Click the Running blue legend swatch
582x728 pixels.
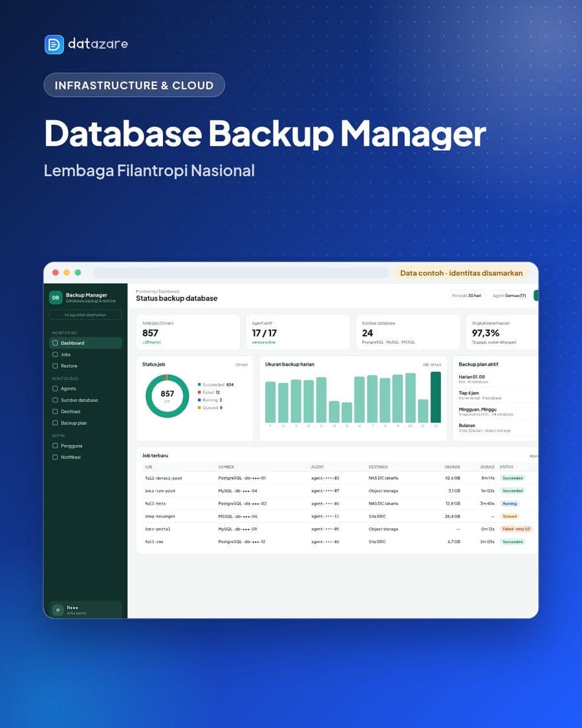[x=199, y=400]
